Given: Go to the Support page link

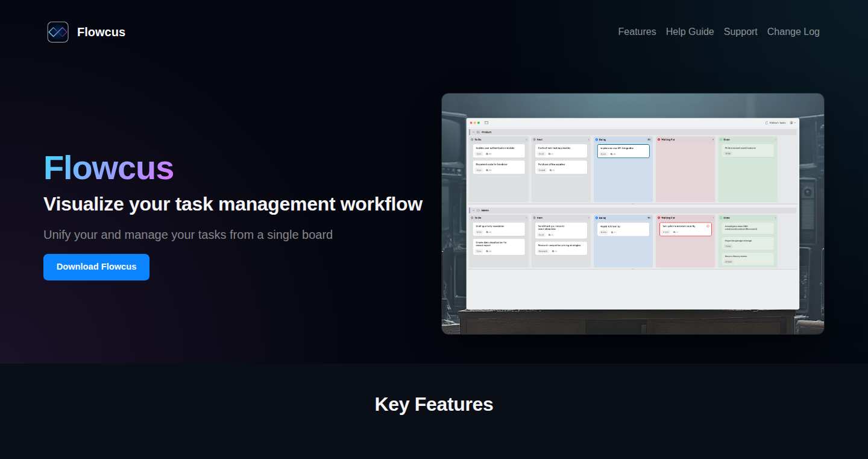Looking at the screenshot, I should click(x=740, y=32).
